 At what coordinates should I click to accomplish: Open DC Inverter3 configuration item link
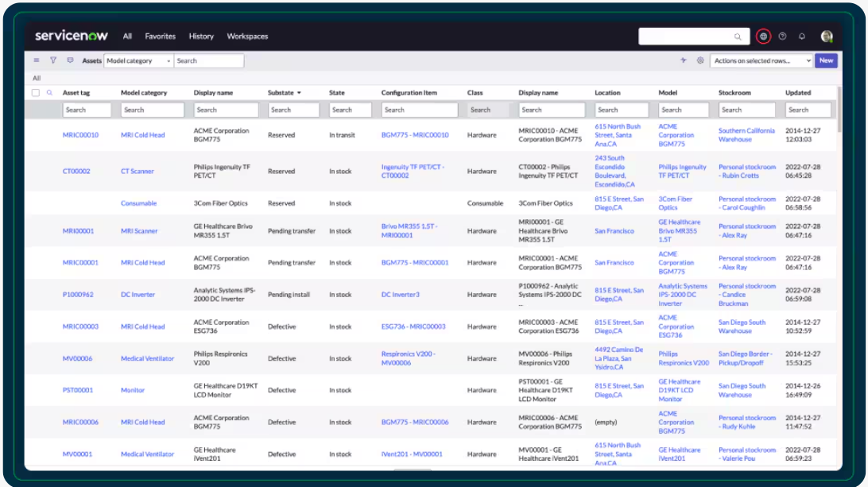point(401,295)
